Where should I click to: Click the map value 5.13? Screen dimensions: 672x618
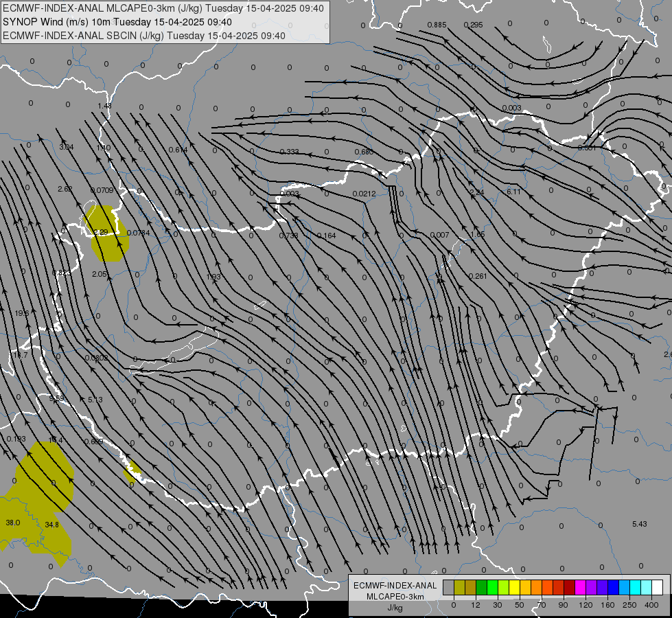(x=95, y=399)
